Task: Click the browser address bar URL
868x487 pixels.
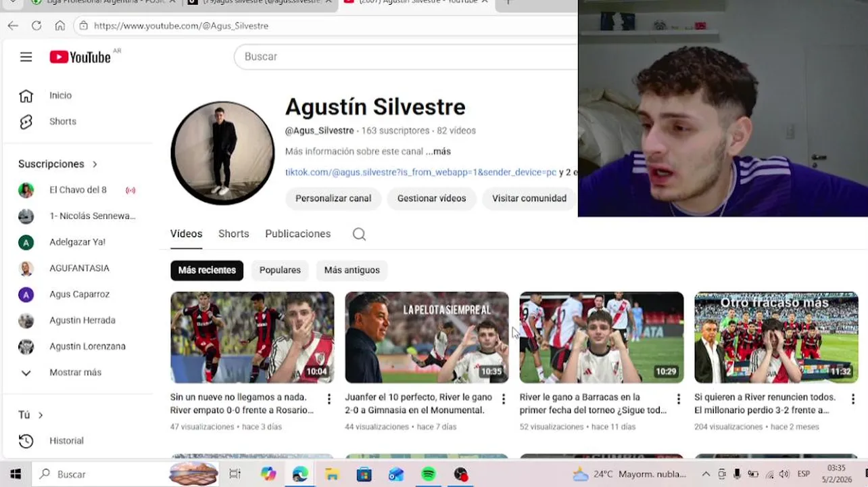Action: (181, 26)
